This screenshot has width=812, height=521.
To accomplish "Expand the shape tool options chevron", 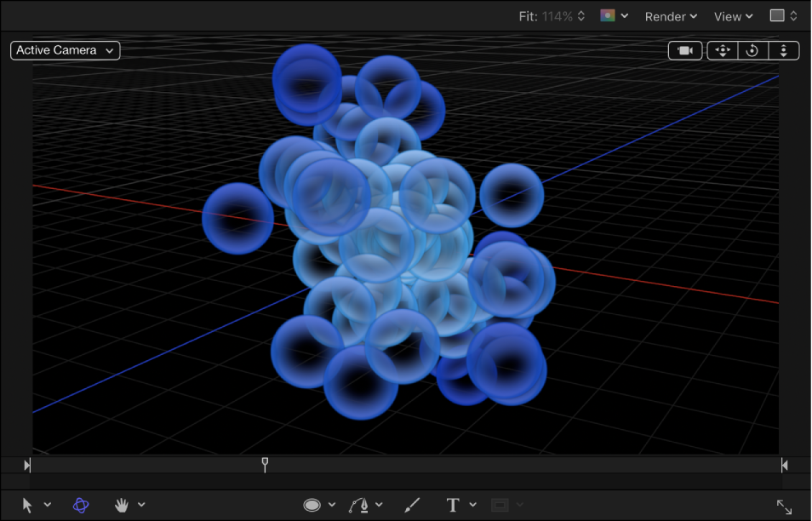I will (333, 505).
